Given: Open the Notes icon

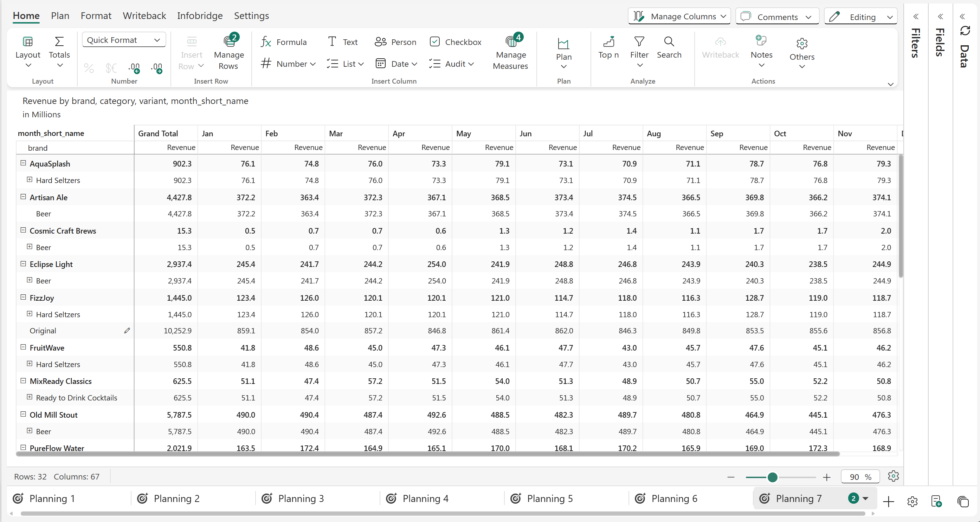Looking at the screenshot, I should [x=761, y=41].
